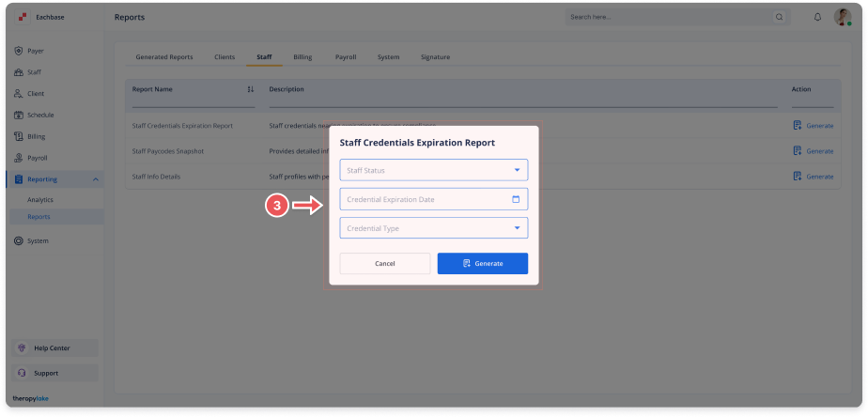This screenshot has width=868, height=417.
Task: Open notifications bell icon
Action: [x=817, y=17]
